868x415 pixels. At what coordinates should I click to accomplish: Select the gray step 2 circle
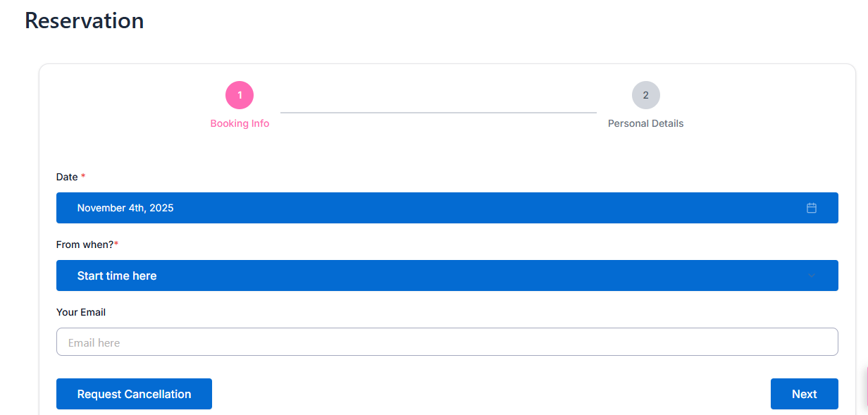645,95
